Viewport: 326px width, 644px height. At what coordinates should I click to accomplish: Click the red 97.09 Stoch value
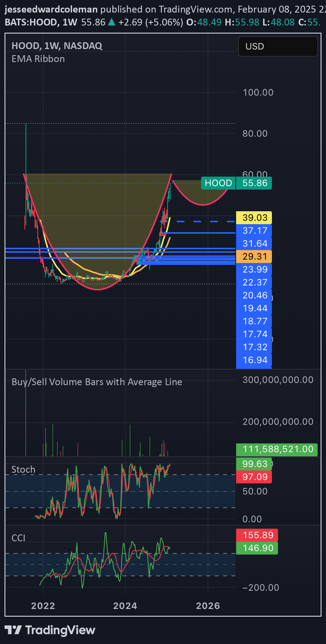(254, 477)
